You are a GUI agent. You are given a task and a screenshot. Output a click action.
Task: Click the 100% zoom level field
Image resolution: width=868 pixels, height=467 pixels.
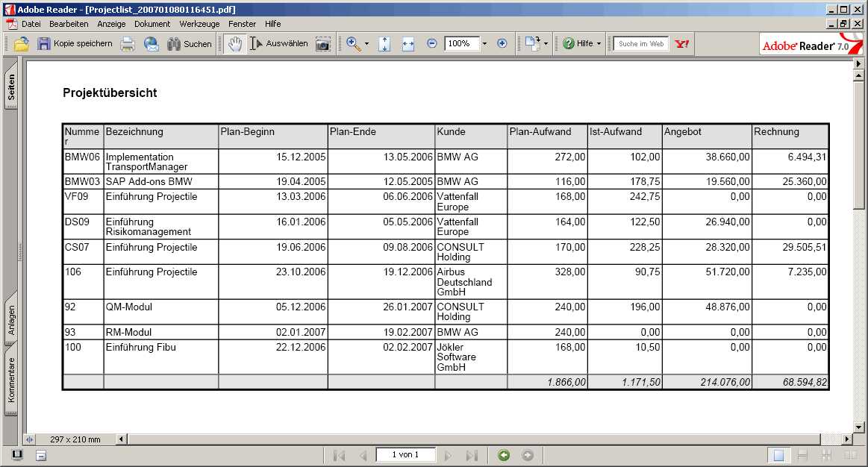(x=461, y=44)
